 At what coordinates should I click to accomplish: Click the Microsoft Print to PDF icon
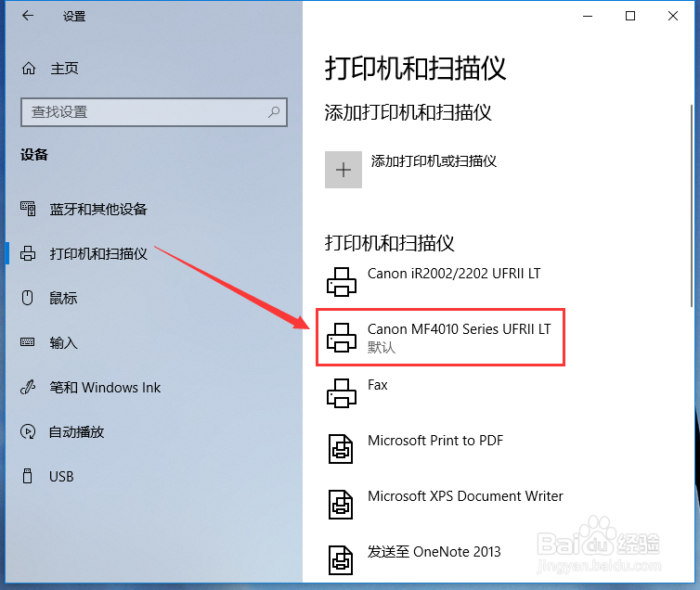tap(341, 449)
